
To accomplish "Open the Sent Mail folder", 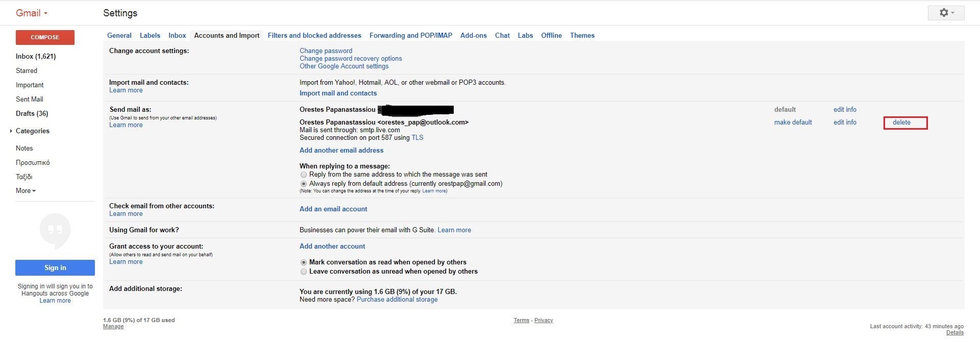I will pyautogui.click(x=30, y=99).
